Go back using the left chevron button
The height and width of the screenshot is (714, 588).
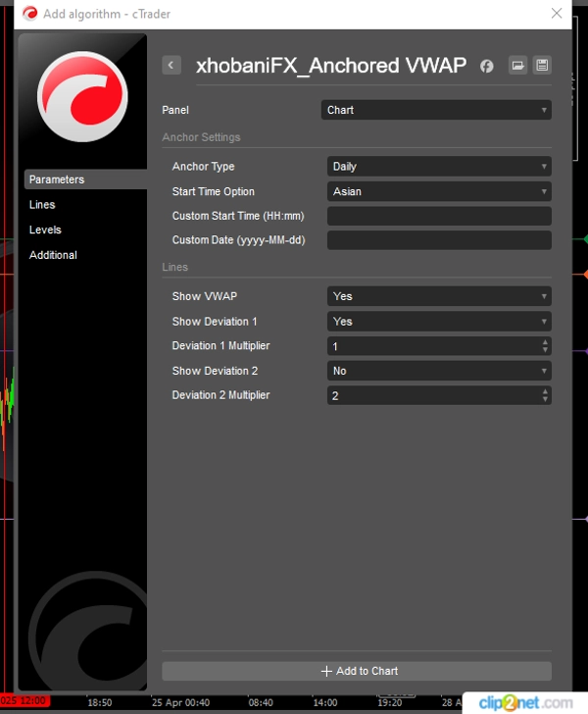point(171,65)
